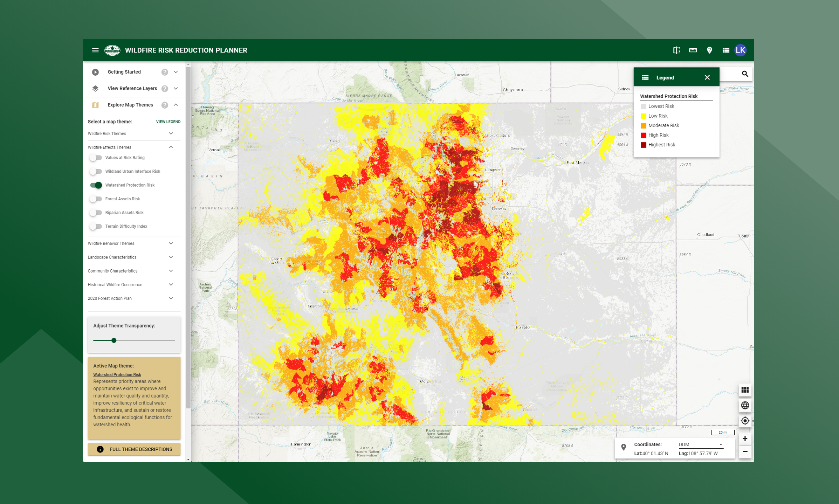Click the map search magnifier icon

(745, 74)
